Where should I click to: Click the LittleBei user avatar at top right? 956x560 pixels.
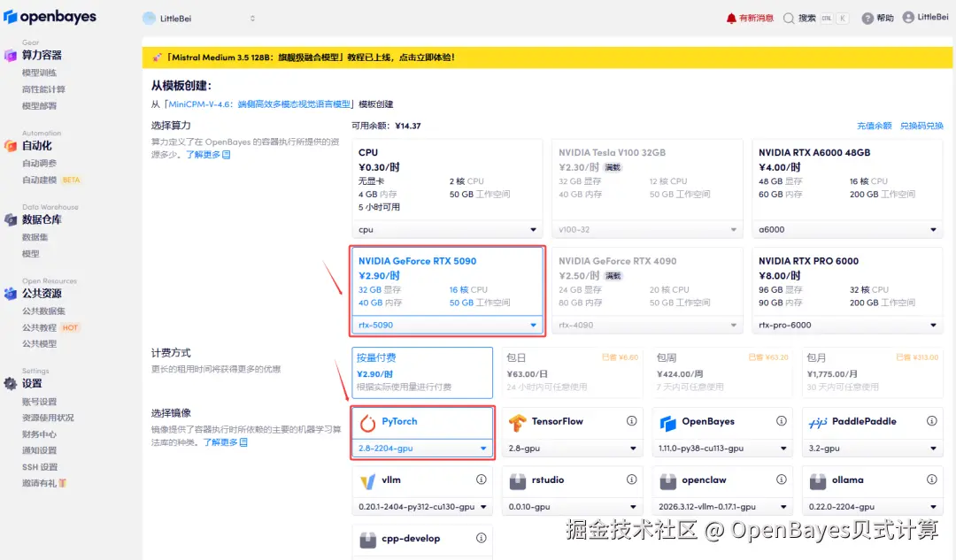(908, 17)
